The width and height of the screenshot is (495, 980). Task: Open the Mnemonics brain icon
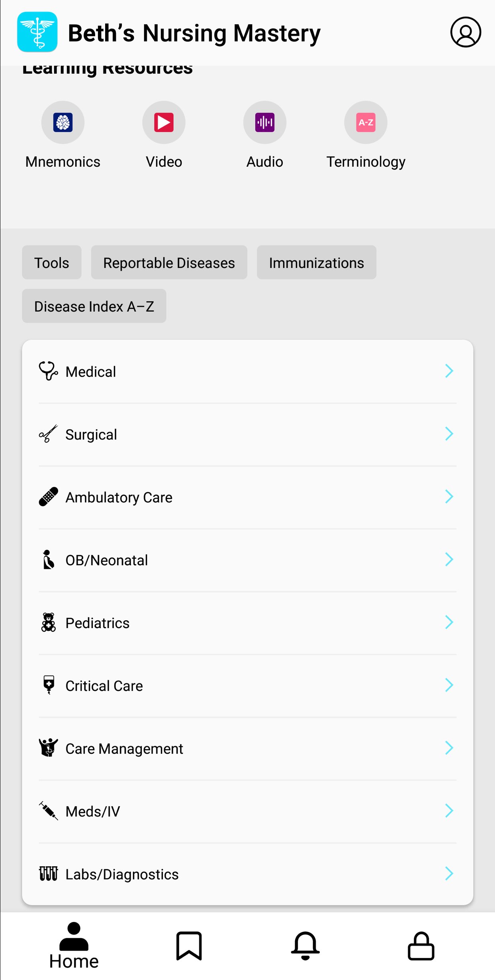point(63,122)
